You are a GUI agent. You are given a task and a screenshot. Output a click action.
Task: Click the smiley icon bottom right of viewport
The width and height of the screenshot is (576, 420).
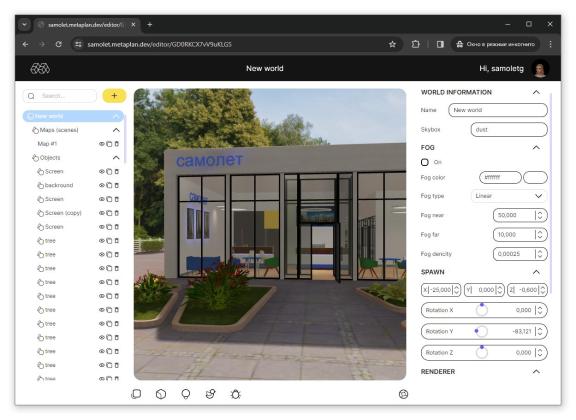(x=403, y=394)
